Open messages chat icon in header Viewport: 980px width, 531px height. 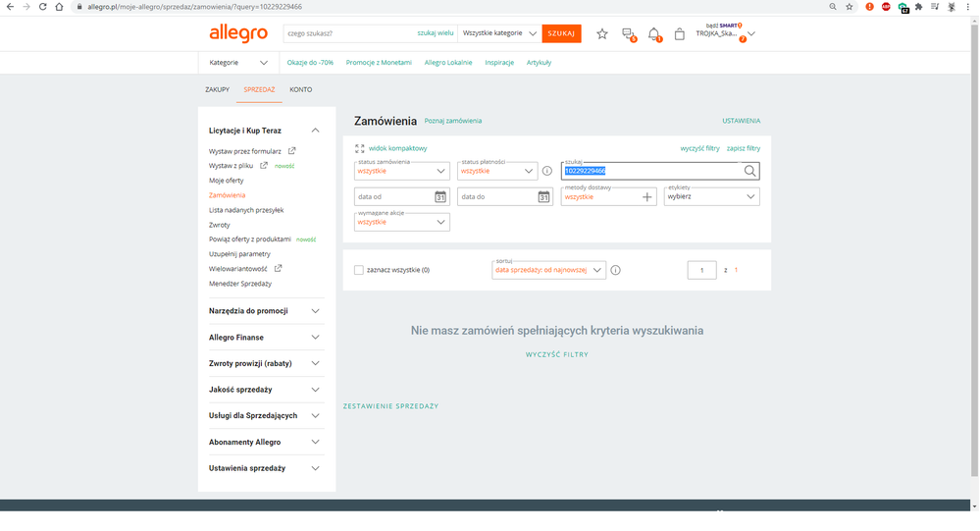pyautogui.click(x=628, y=33)
